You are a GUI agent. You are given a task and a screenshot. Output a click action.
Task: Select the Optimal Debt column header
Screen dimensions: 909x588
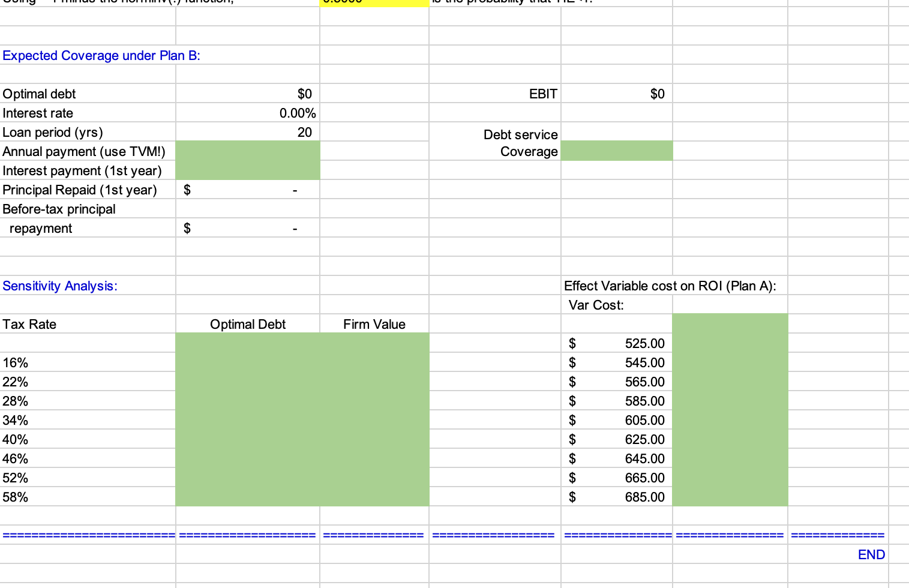(x=247, y=324)
